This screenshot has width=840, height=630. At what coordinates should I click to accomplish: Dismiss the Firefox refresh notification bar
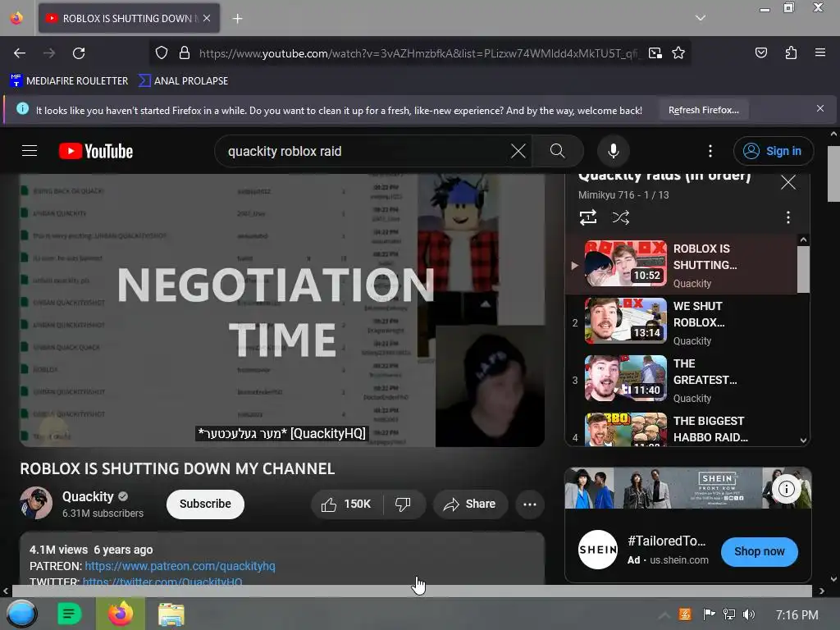point(820,109)
